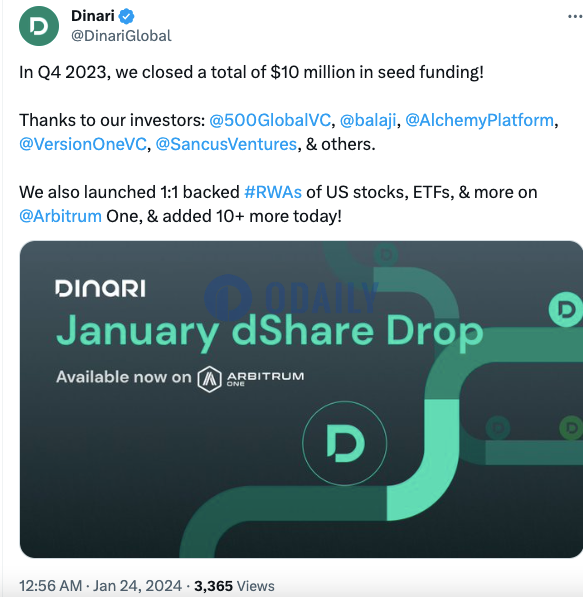
Task: Open the tweet timestamp Jan 24, 2024
Action: click(101, 586)
